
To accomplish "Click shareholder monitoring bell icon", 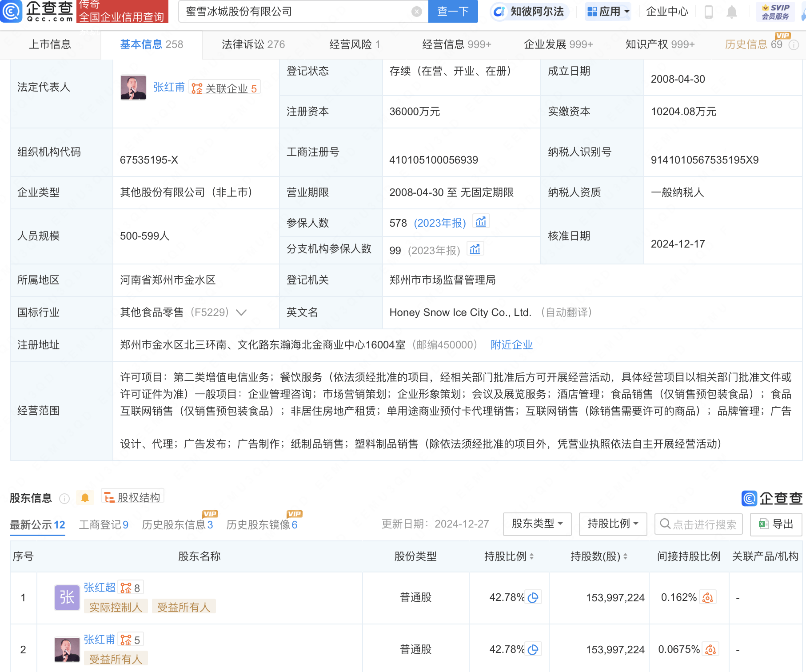I will [x=85, y=498].
